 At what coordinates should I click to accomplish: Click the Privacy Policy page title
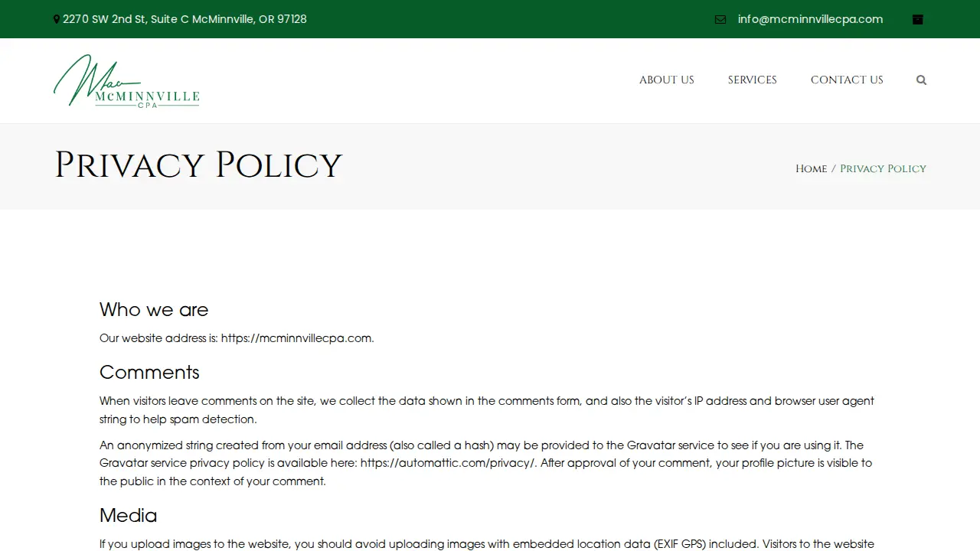click(198, 165)
